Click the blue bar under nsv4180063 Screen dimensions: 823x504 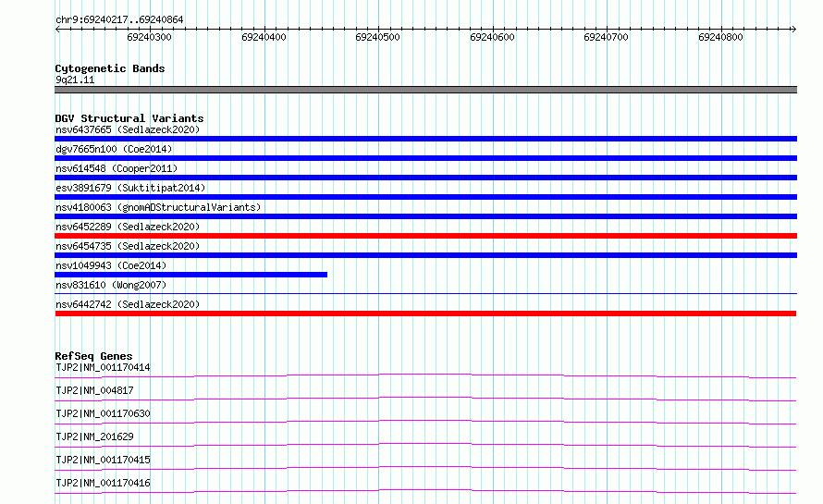(x=425, y=216)
